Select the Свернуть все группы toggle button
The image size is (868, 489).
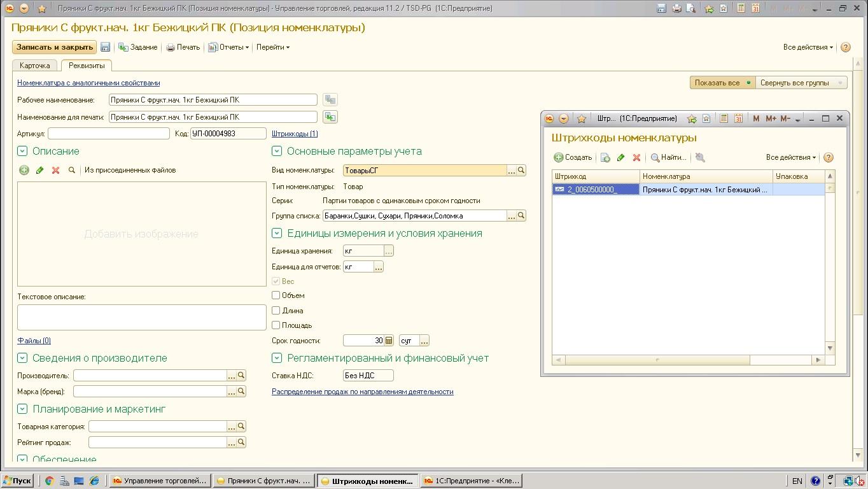pos(801,83)
